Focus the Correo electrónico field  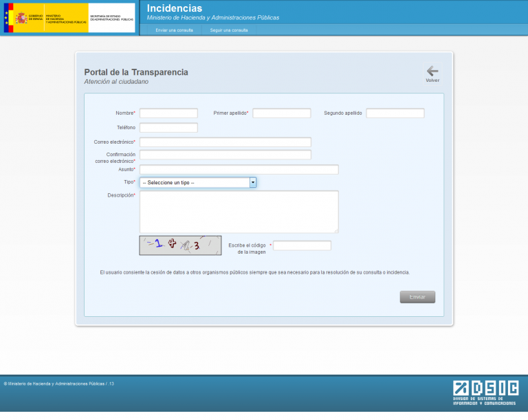225,142
